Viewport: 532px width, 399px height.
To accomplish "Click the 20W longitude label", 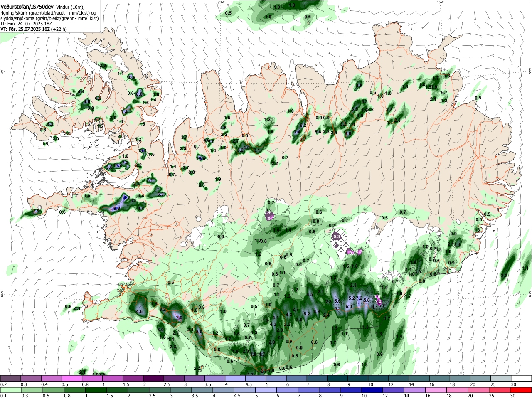I will [221, 2].
